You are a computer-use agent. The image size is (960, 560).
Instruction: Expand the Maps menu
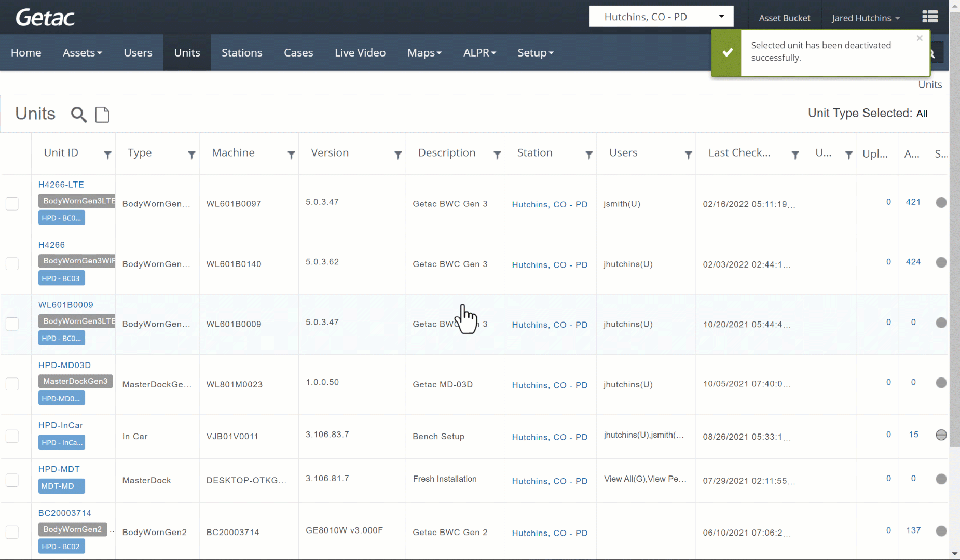coord(424,53)
